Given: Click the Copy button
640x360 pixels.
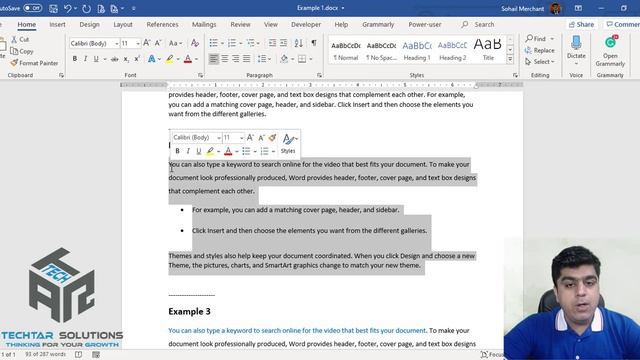Looking at the screenshot, I should (x=22, y=51).
